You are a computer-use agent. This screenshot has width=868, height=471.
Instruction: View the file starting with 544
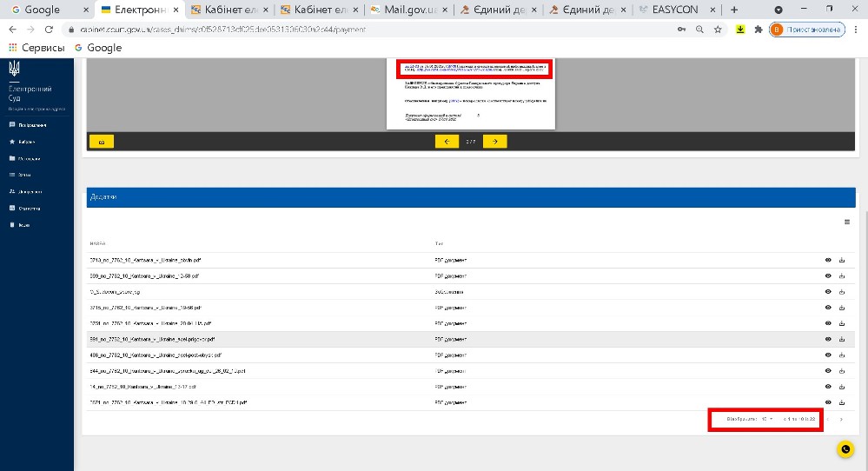click(827, 371)
